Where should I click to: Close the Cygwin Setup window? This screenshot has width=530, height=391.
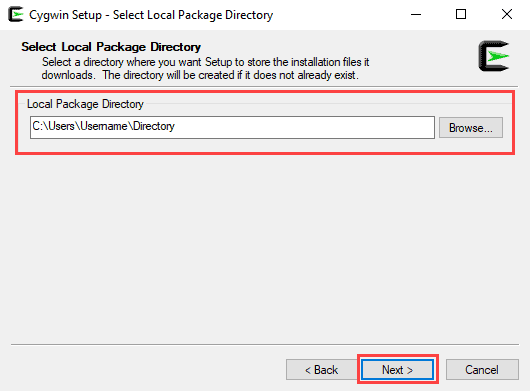click(507, 15)
